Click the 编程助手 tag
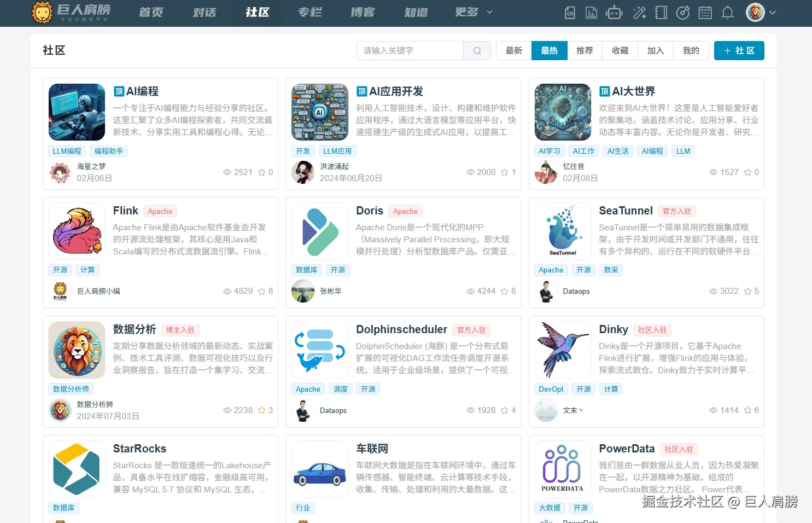This screenshot has height=523, width=812. (x=109, y=151)
